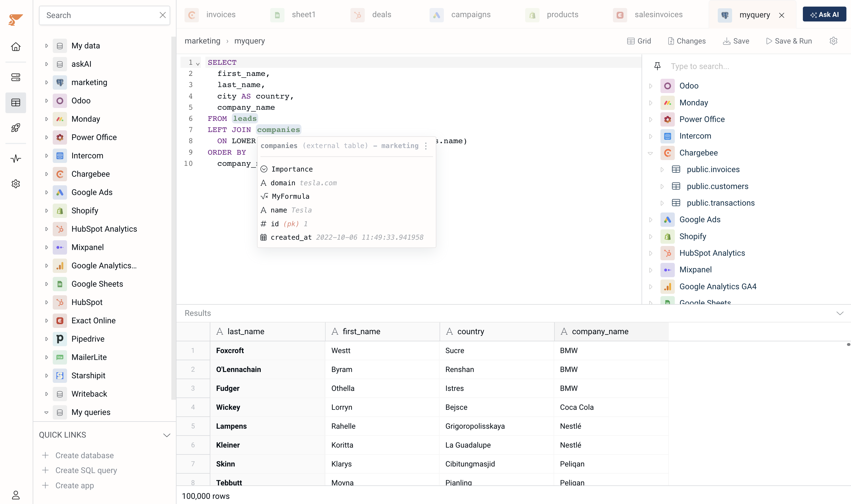Click the Pipedrive icon in sidebar tree
The image size is (851, 504).
click(x=60, y=338)
